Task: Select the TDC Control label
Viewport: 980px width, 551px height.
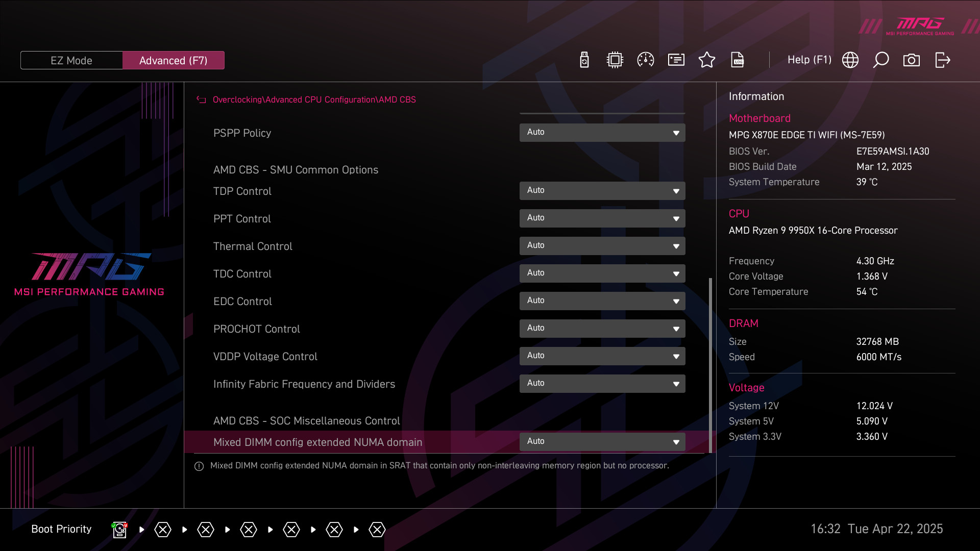Action: pos(242,274)
